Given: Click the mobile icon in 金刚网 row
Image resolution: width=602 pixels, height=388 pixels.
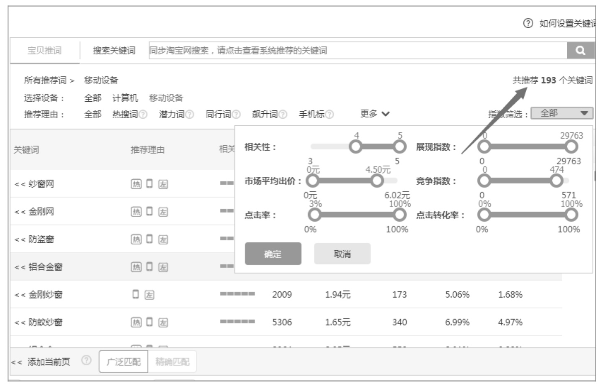Looking at the screenshot, I should click(x=149, y=211).
